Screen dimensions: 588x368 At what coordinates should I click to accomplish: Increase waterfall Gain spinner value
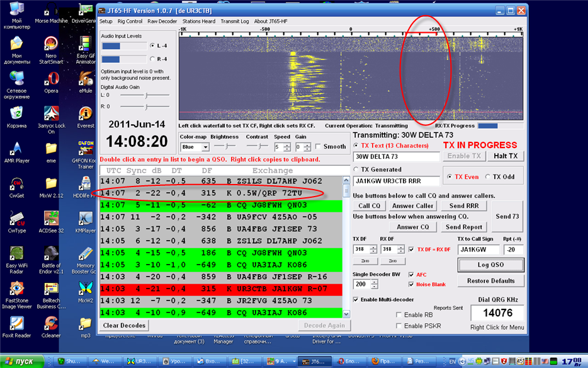pos(307,145)
